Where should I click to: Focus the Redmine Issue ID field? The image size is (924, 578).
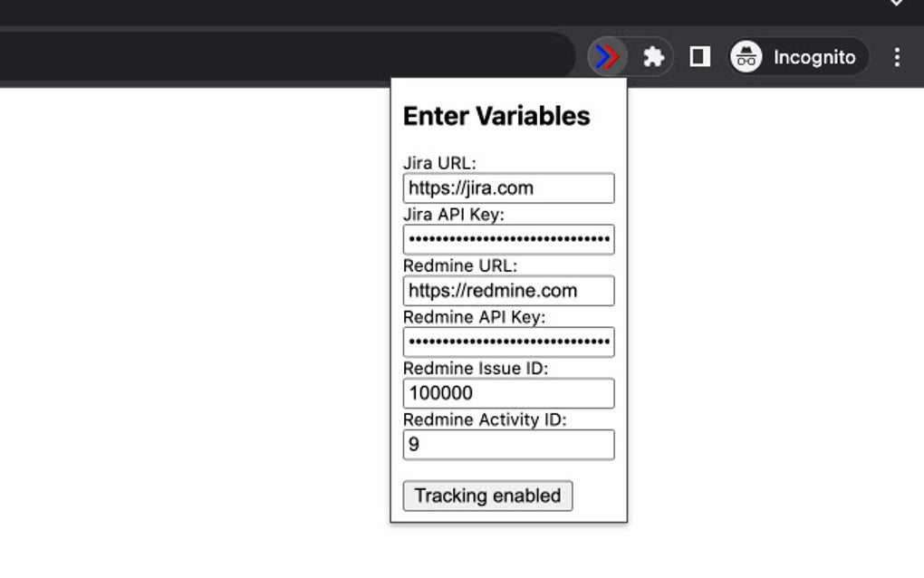click(x=508, y=393)
